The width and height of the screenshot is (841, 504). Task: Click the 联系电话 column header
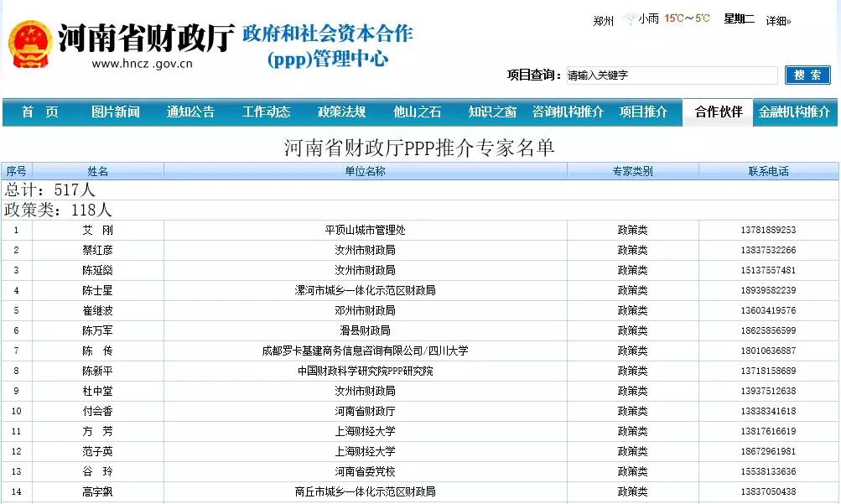click(x=769, y=171)
